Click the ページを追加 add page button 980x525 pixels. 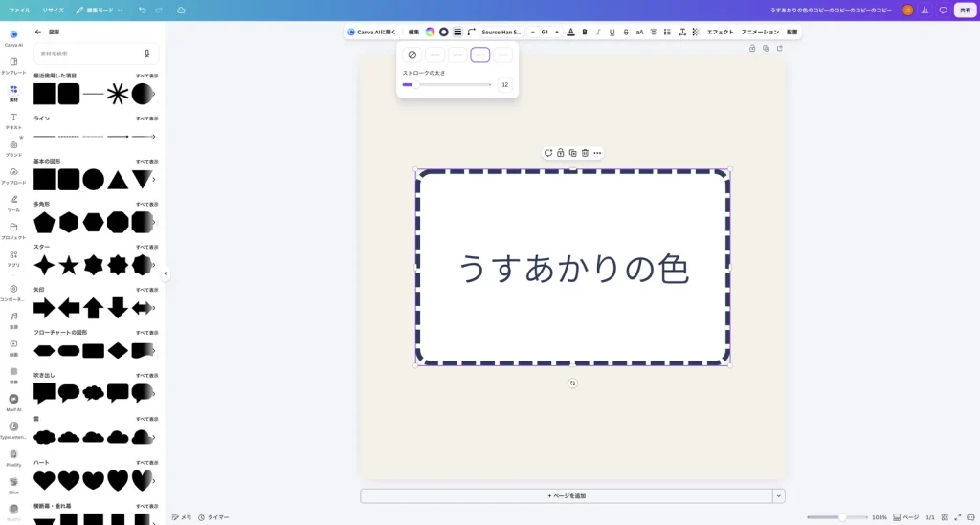(567, 496)
